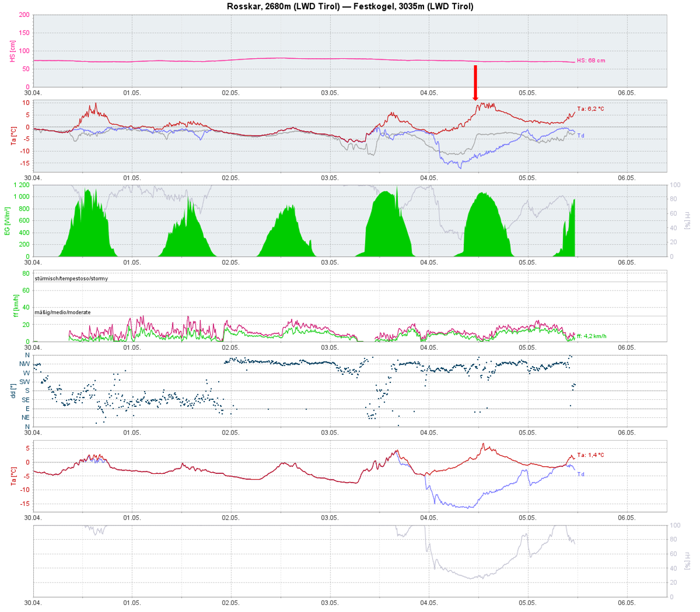Click '02.05.' date under the wind speed chart
700x612 pixels.
230,348
